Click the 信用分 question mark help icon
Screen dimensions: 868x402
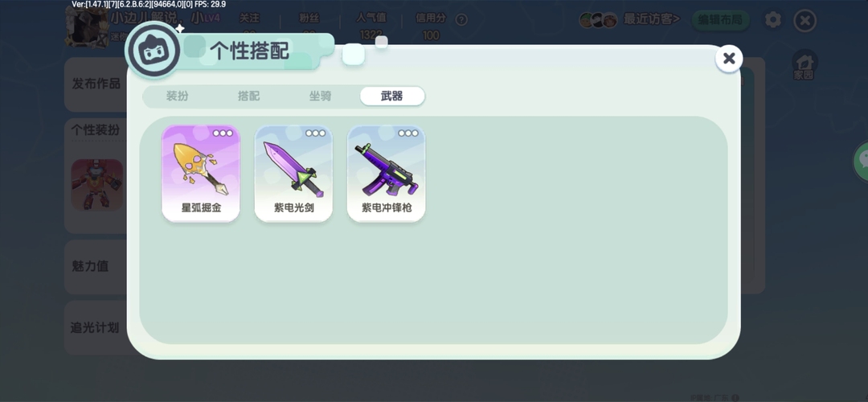(461, 20)
